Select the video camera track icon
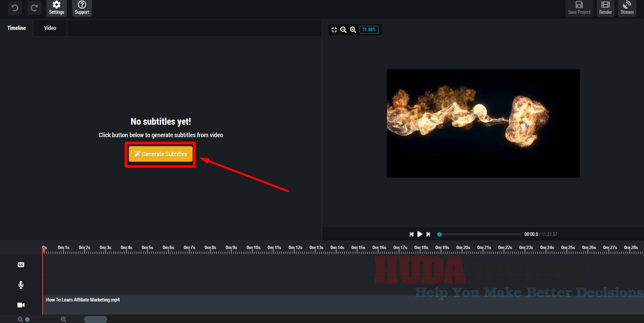The height and width of the screenshot is (323, 644). tap(21, 305)
